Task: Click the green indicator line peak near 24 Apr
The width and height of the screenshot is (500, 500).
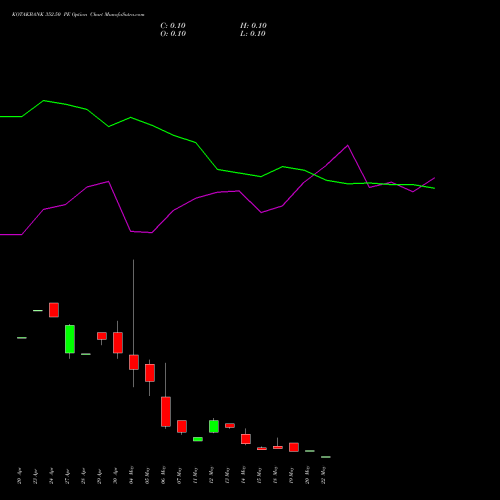Action: point(44,100)
